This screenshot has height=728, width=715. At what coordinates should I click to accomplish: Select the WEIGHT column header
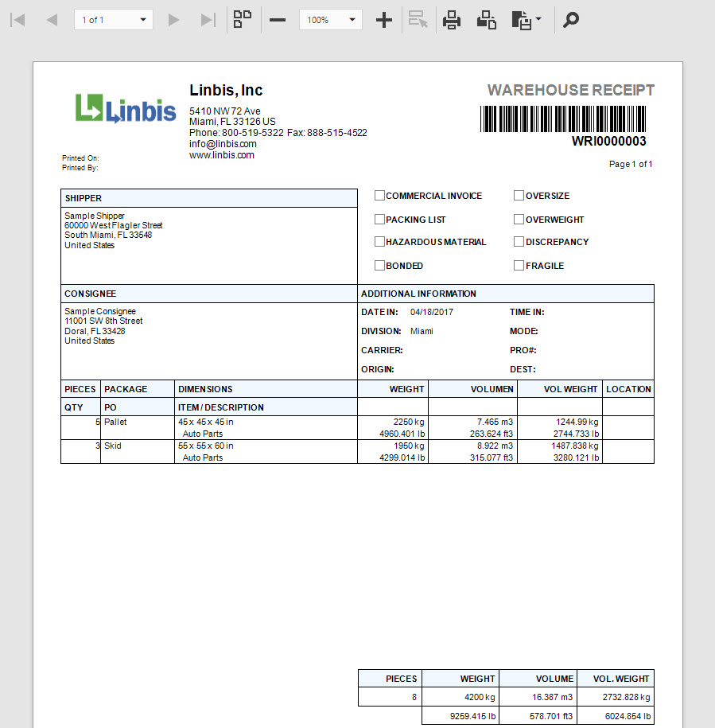[x=406, y=389]
